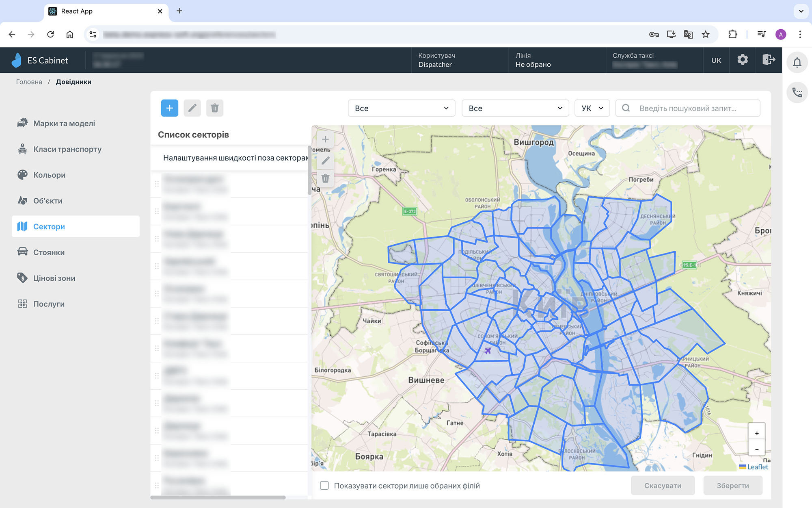Click the blue add sector plus button
The image size is (812, 508).
170,108
